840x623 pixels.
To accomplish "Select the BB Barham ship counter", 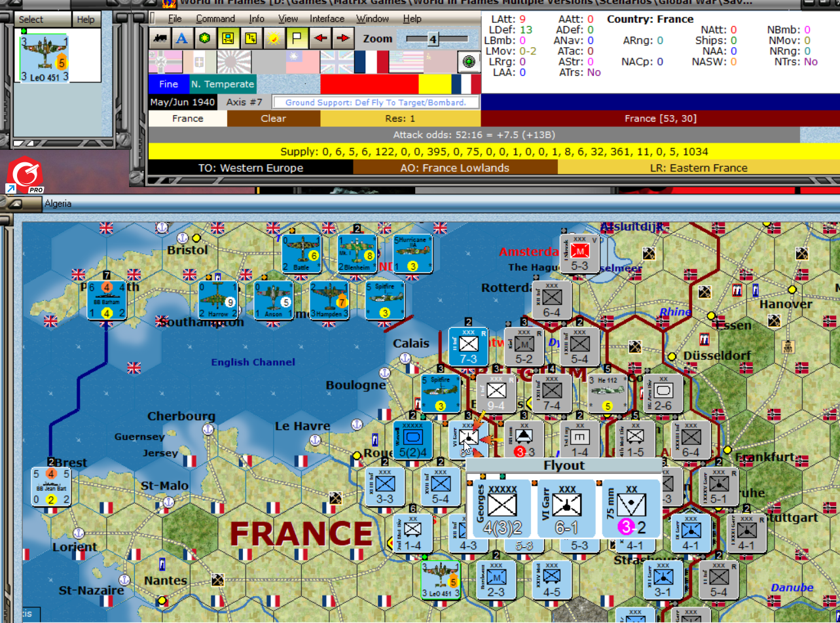I will 106,300.
